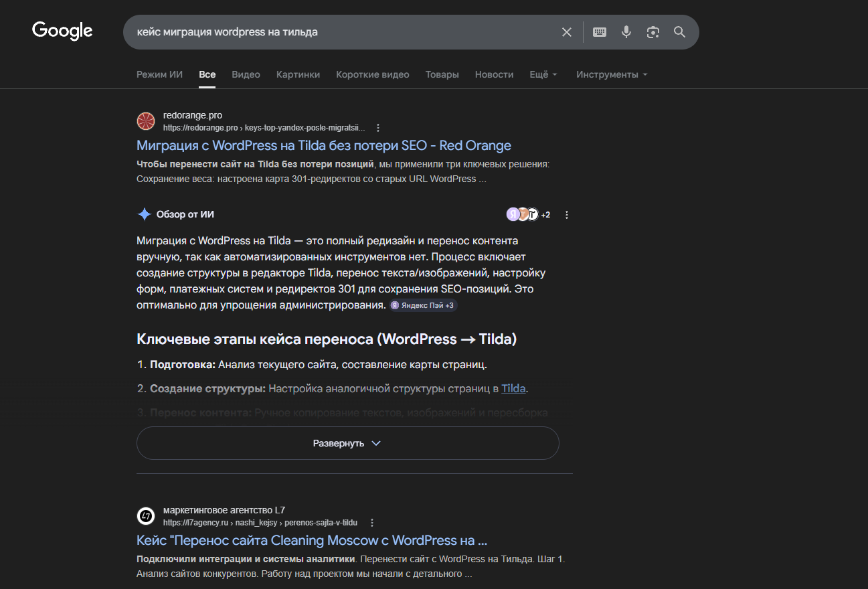Open more options for l7agency.ru result
Screen dimensions: 868x589
(373, 523)
